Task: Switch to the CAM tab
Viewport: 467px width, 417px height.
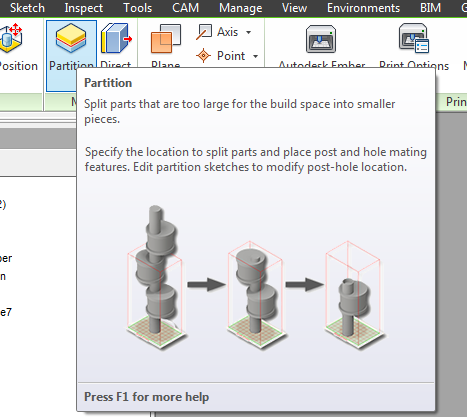Action: point(185,8)
